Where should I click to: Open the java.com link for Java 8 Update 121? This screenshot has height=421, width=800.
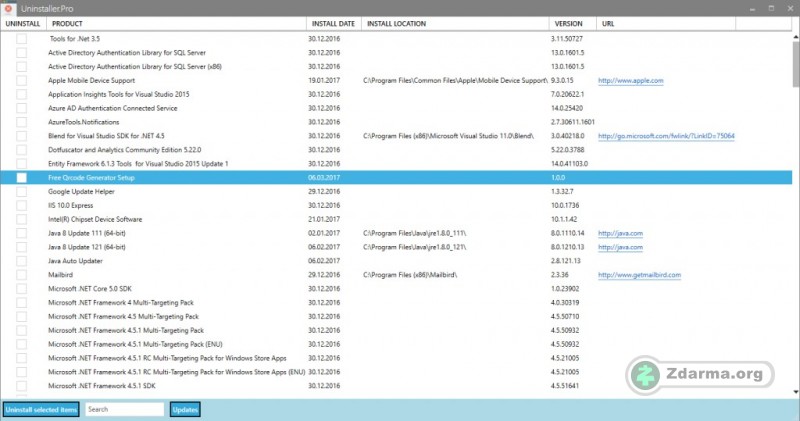(620, 247)
